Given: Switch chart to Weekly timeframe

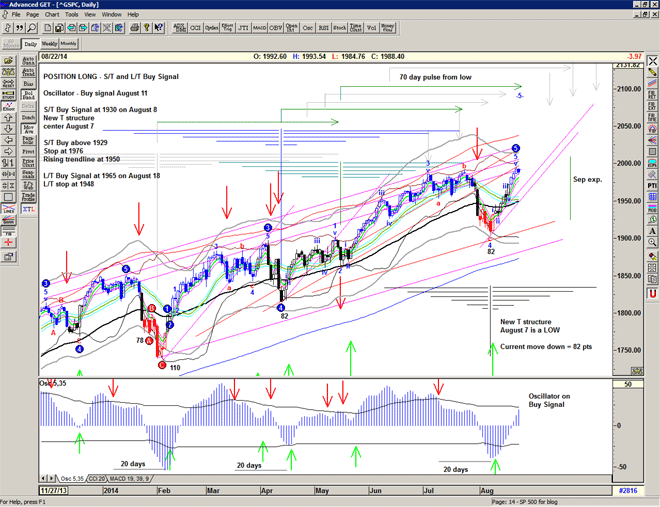Looking at the screenshot, I should tap(49, 45).
